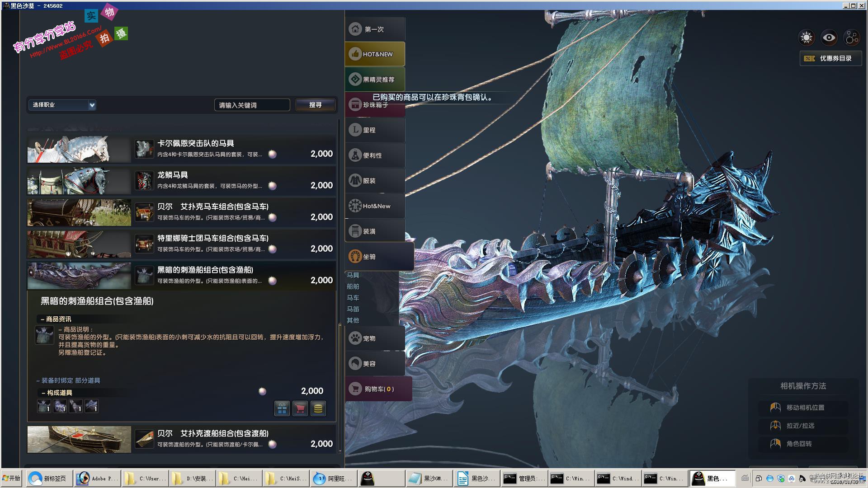This screenshot has height=488, width=868.
Task: Click the 龙鳞马具 preview thumbnail
Action: pos(79,181)
